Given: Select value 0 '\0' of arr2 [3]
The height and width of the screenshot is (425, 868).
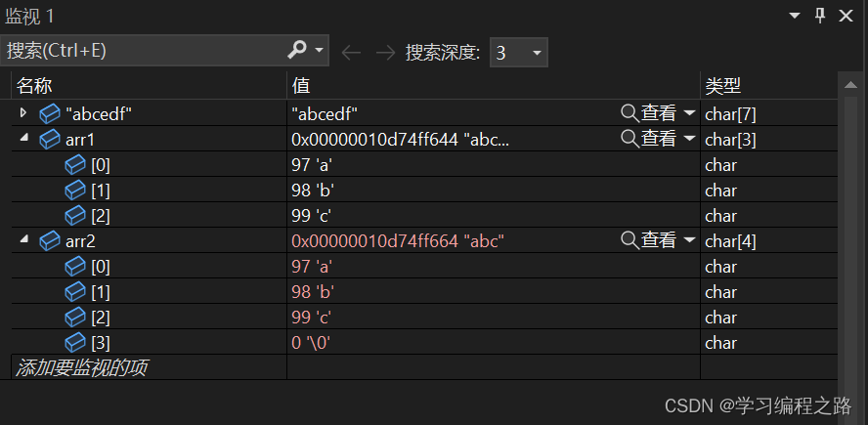Looking at the screenshot, I should (311, 344).
